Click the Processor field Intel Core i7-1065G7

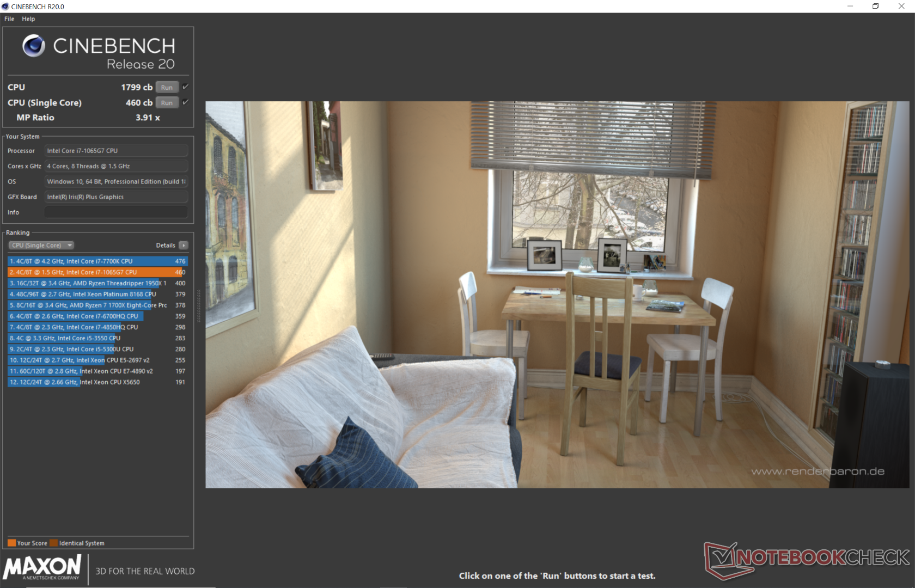point(116,151)
